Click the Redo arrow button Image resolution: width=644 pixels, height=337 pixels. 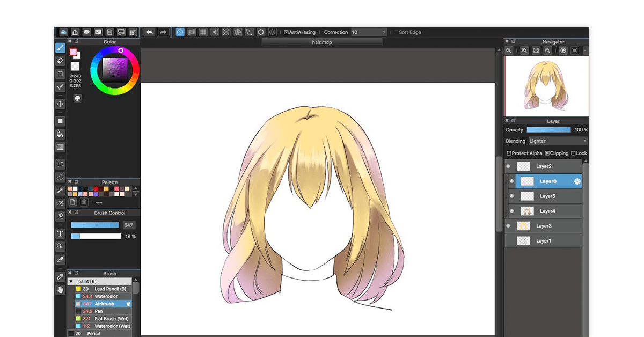(163, 32)
